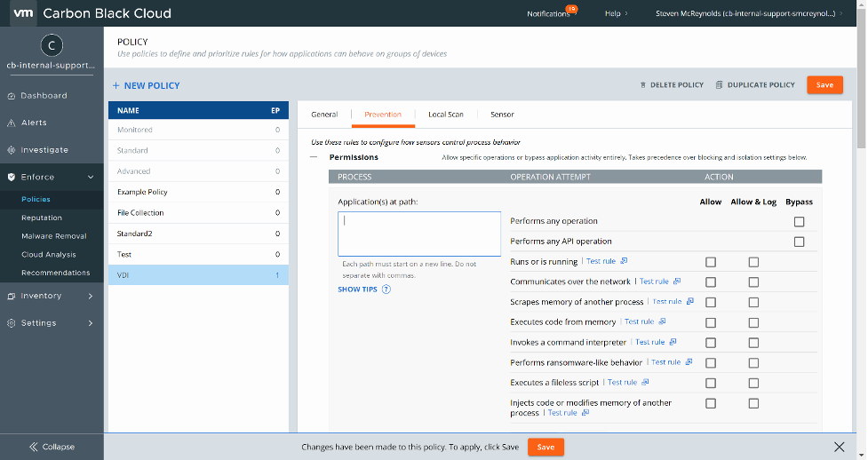
Task: Select the Standard2 policy
Action: tap(198, 234)
